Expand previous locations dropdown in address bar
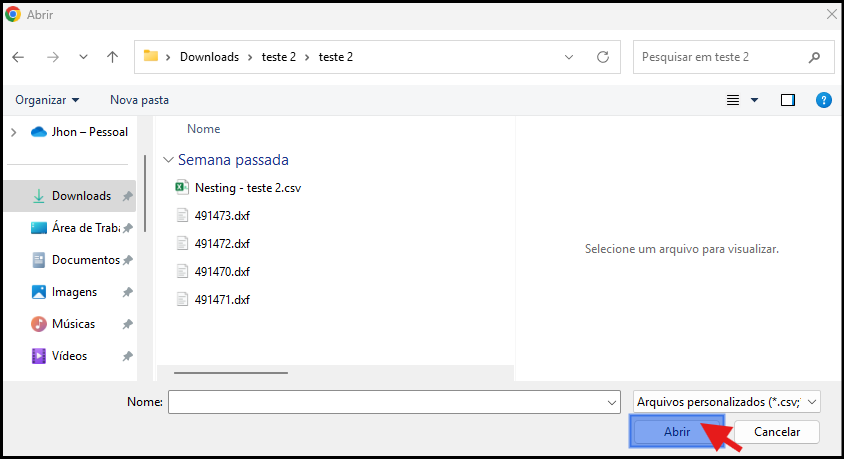The image size is (844, 459). (569, 57)
